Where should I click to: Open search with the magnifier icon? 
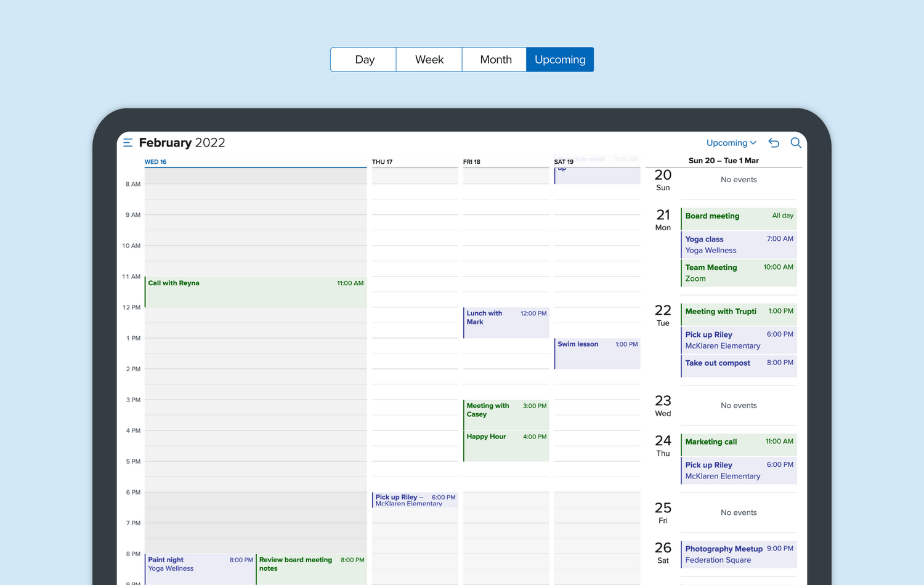(795, 143)
